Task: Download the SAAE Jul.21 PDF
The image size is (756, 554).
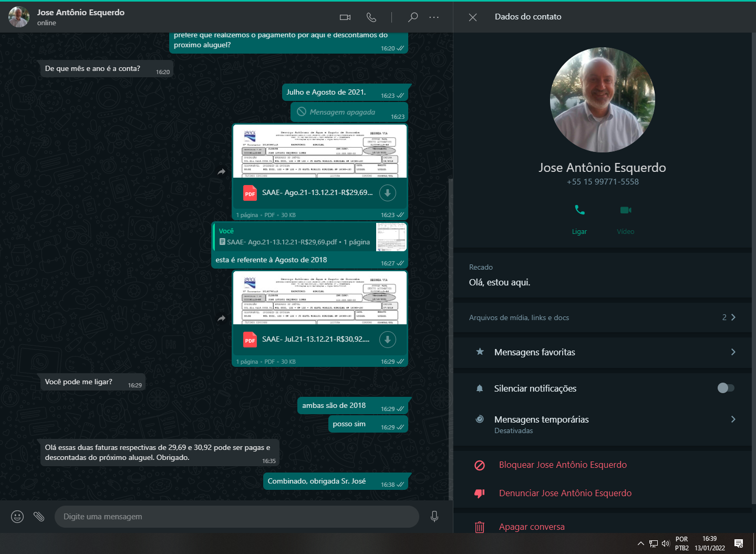Action: point(388,340)
